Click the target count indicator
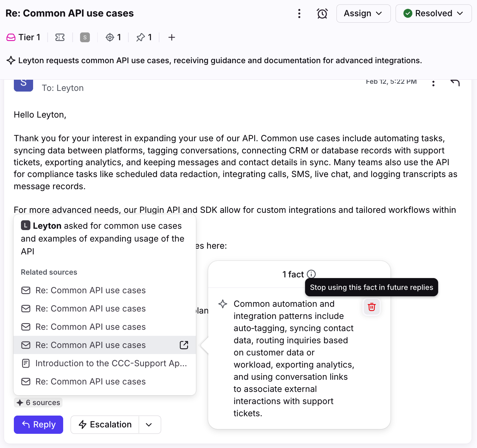 113,37
